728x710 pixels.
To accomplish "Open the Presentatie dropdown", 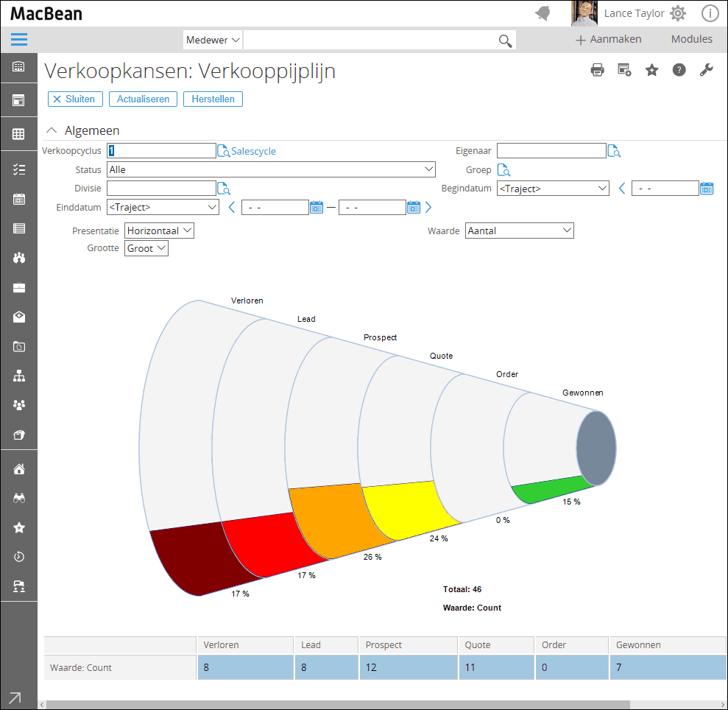I will (159, 231).
